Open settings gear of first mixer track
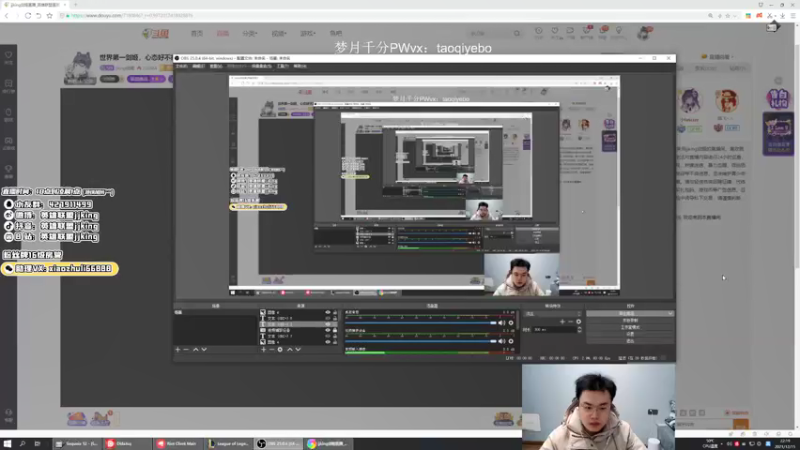This screenshot has height=450, width=800. [x=511, y=322]
